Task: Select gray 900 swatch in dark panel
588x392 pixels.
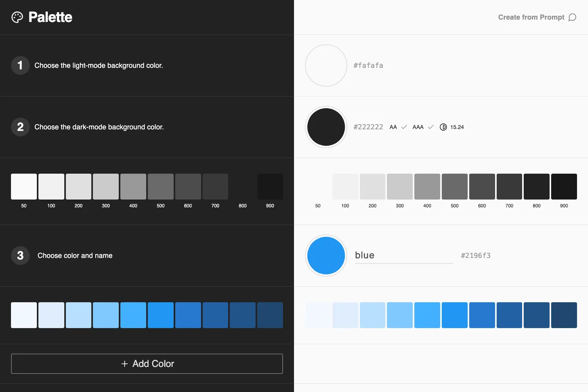Action: tap(270, 187)
